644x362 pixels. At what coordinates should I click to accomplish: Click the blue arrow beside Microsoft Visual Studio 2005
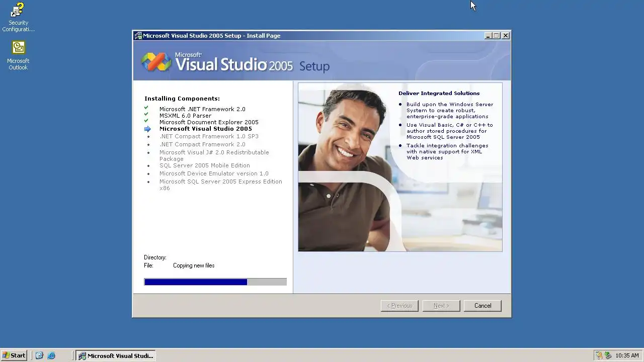147,129
